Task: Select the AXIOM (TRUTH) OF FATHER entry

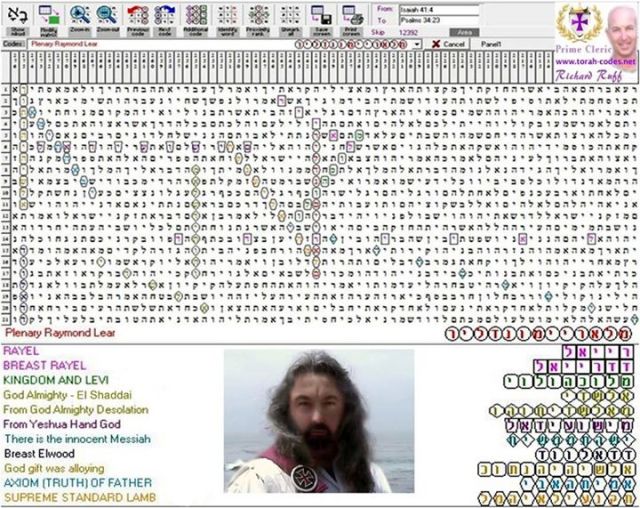Action: click(78, 483)
